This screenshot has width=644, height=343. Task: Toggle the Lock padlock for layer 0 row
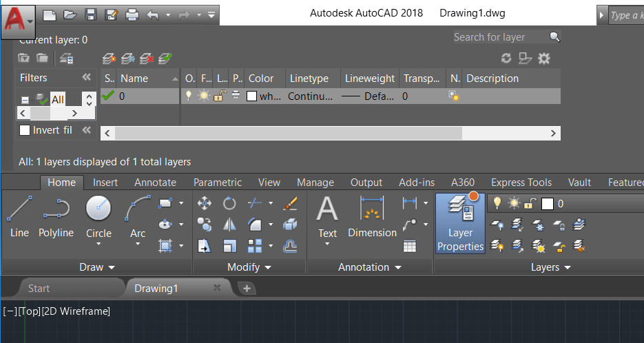pyautogui.click(x=220, y=96)
